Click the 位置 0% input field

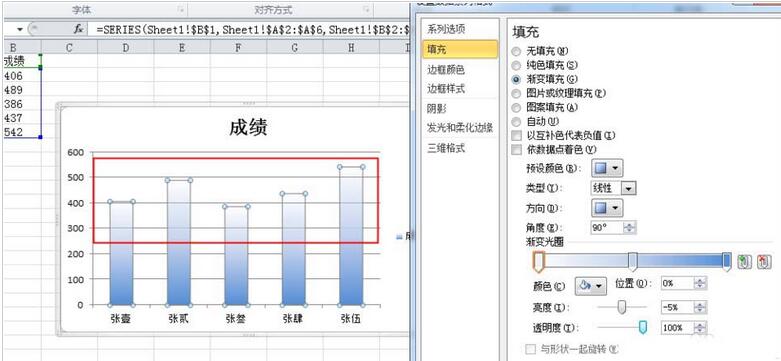coord(678,283)
